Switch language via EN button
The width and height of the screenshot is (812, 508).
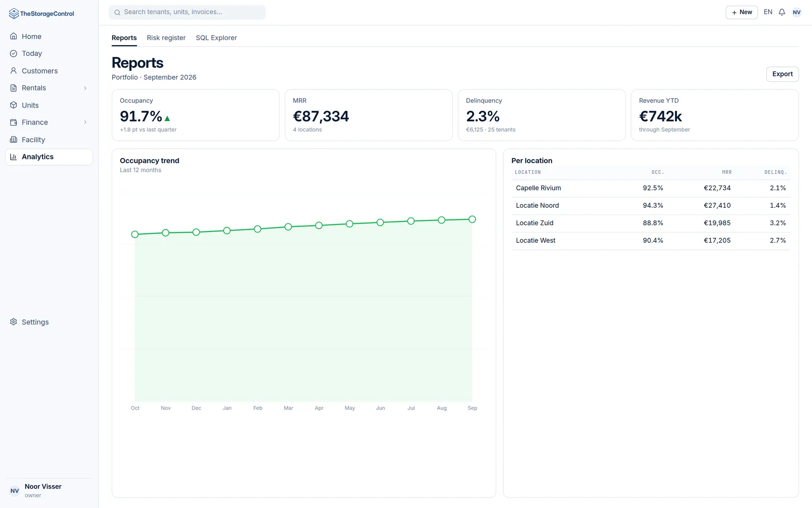coord(768,12)
